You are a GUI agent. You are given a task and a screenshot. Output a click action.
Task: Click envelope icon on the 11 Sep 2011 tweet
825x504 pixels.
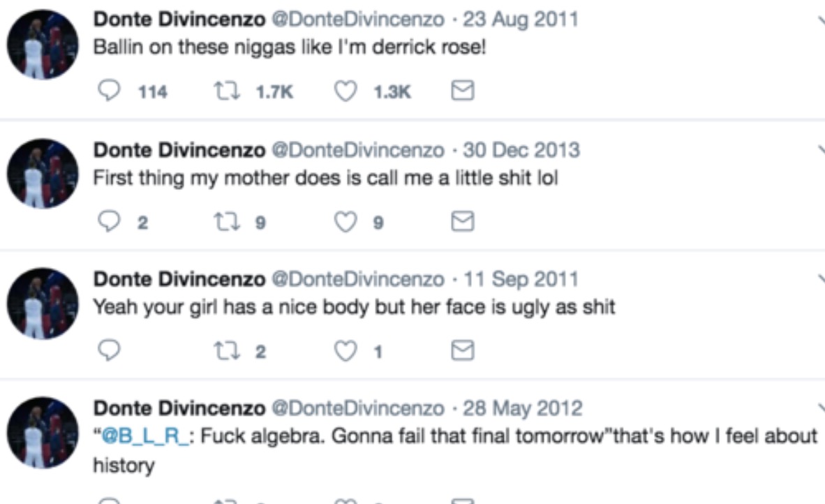tap(464, 351)
